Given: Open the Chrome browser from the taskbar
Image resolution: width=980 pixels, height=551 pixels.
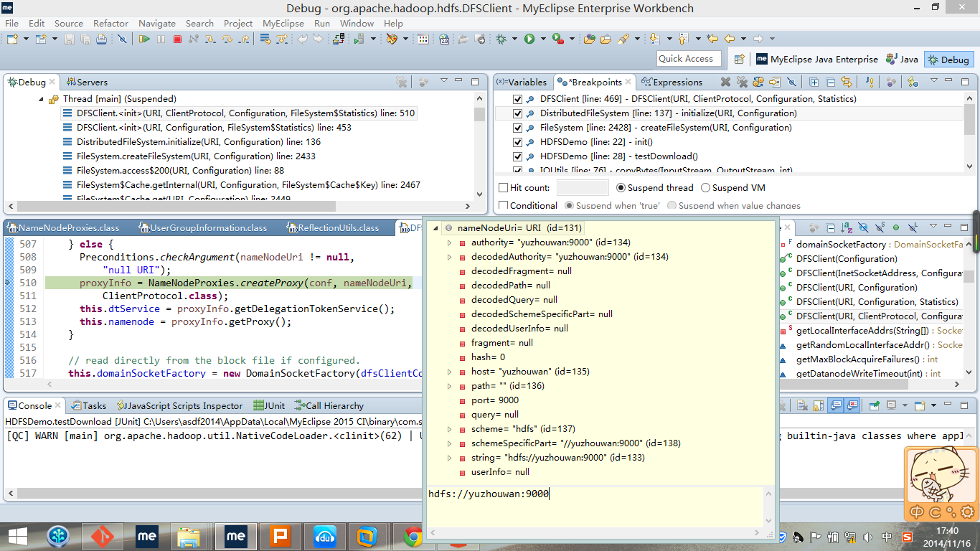Looking at the screenshot, I should click(412, 536).
